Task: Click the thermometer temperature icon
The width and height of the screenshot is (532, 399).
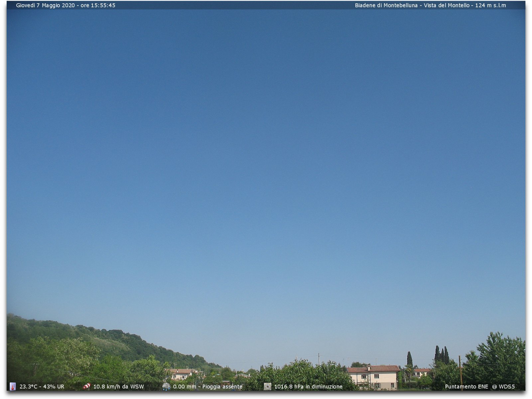Action: [x=13, y=386]
